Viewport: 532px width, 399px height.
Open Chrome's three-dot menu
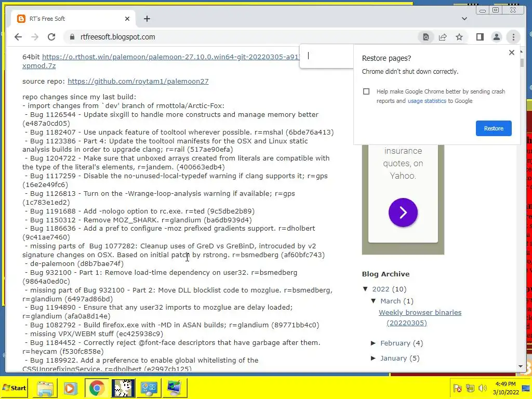click(x=513, y=37)
